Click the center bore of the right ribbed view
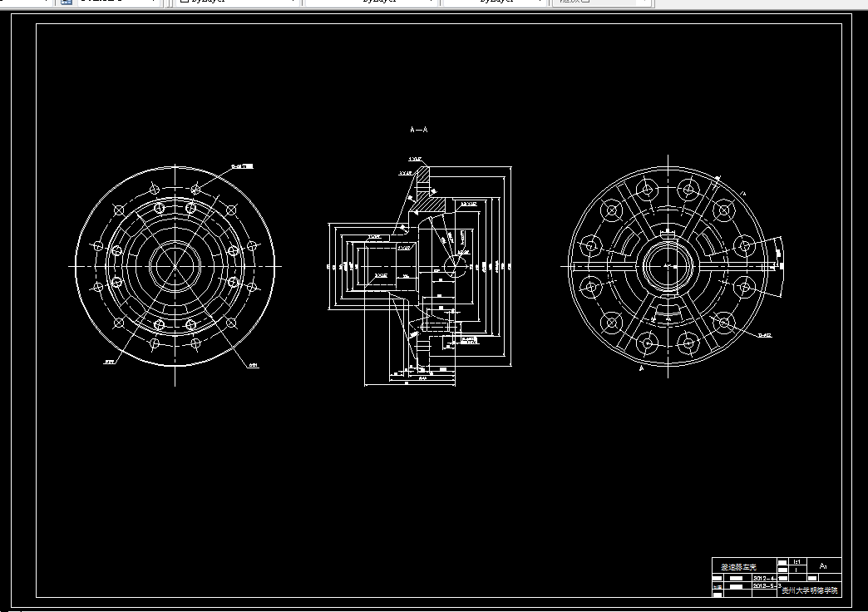868x612 pixels. pyautogui.click(x=668, y=266)
